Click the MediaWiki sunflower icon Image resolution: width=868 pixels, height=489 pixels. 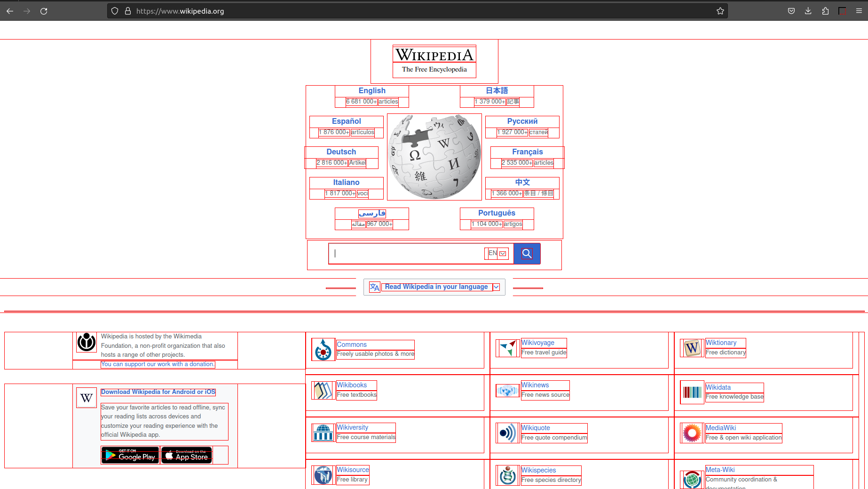(692, 433)
